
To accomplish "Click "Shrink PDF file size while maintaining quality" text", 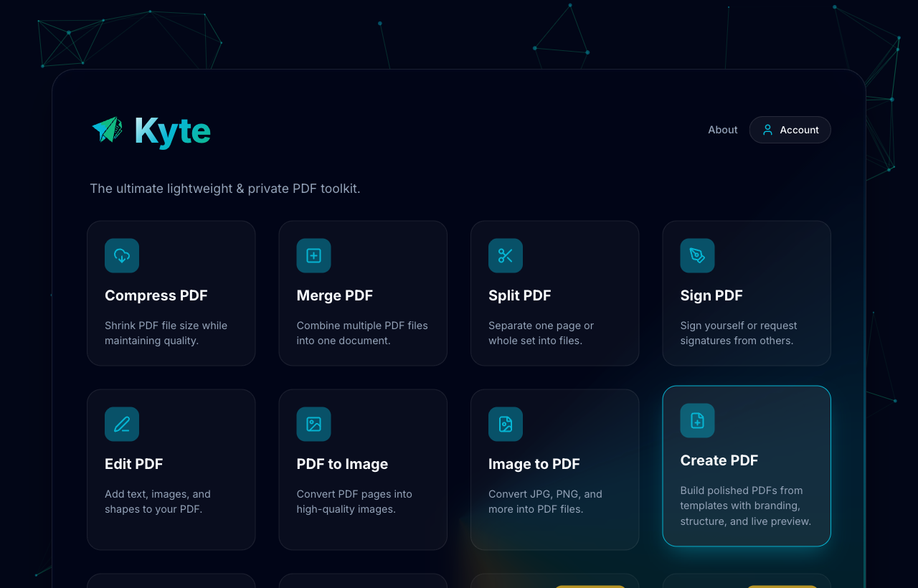I will coord(166,333).
